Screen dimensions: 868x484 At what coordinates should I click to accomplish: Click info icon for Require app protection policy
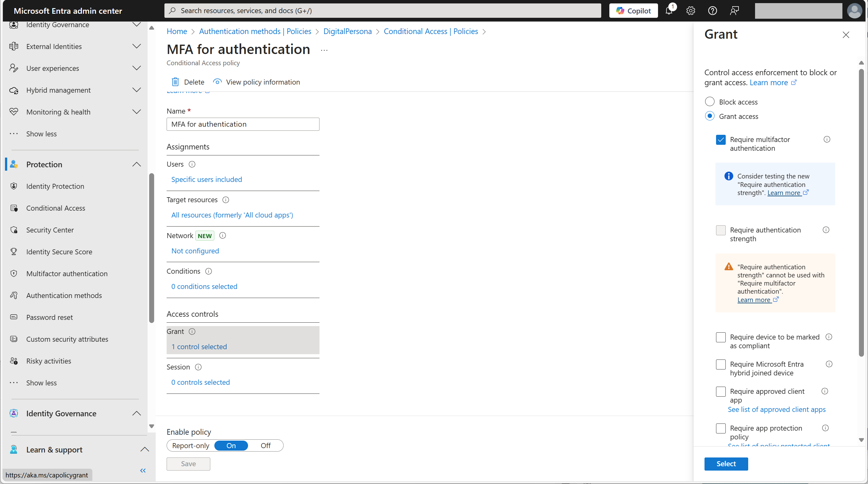pos(826,428)
